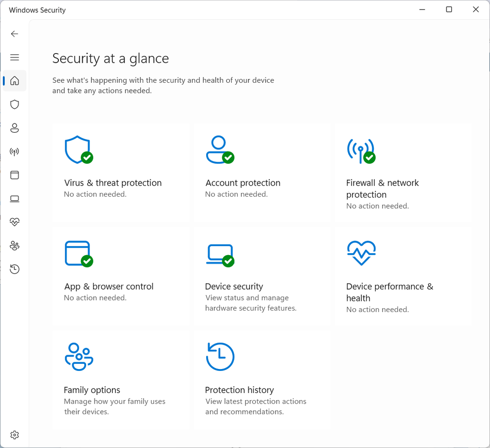This screenshot has width=490, height=448.
Task: Open the sidebar App & browser window icon
Action: click(14, 175)
